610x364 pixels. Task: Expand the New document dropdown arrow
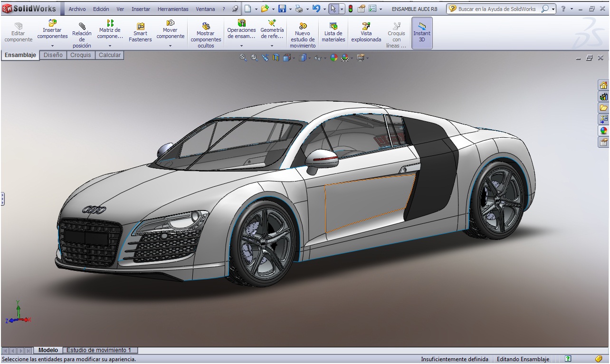(x=256, y=9)
